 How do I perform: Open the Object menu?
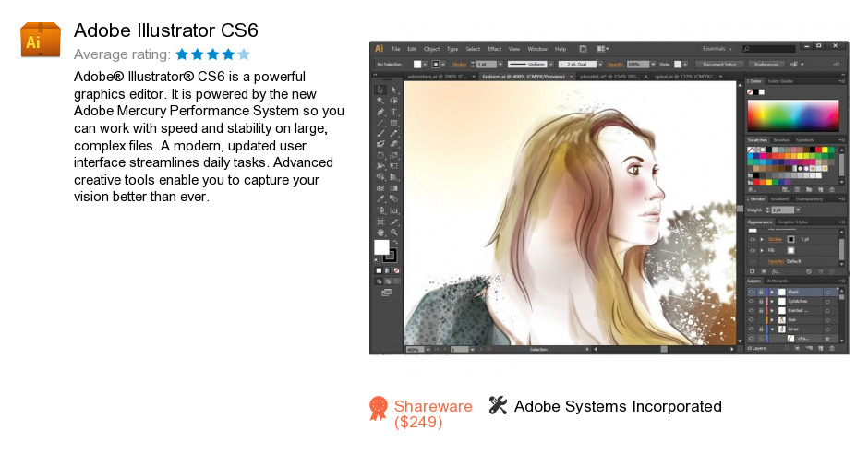pos(432,49)
